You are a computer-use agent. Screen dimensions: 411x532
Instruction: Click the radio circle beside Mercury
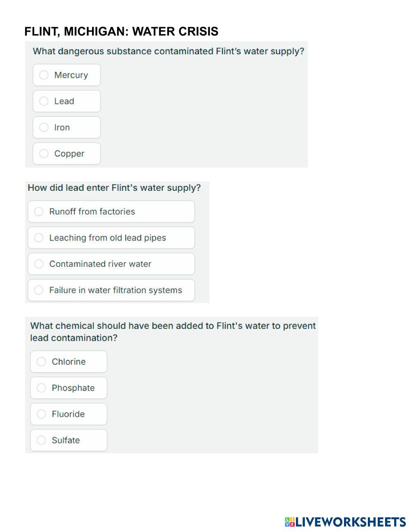44,75
